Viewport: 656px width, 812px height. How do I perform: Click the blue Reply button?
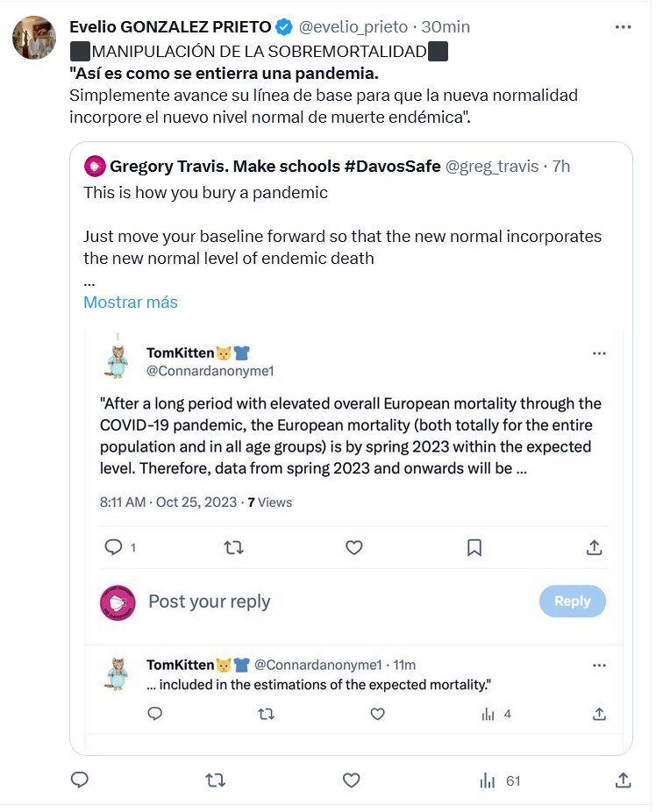pos(572,601)
